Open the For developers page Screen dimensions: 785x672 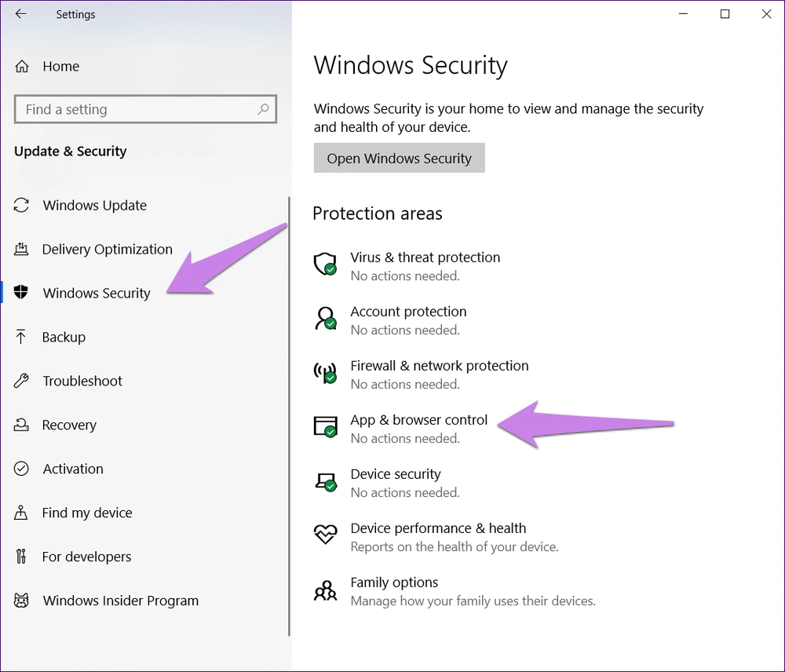click(x=86, y=557)
